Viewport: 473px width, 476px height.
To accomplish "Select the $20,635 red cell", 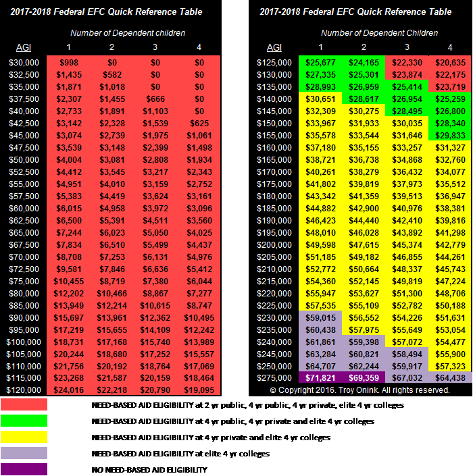I will 450,63.
